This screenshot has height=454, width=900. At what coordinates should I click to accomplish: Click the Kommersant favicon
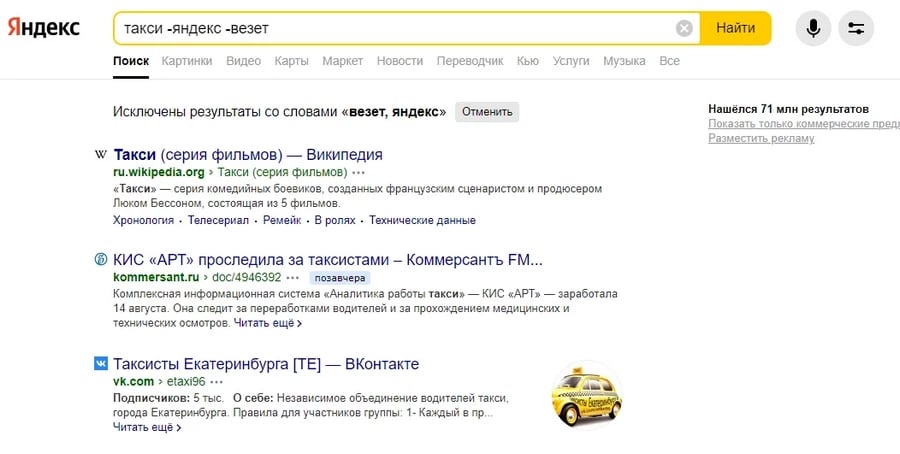coord(100,259)
